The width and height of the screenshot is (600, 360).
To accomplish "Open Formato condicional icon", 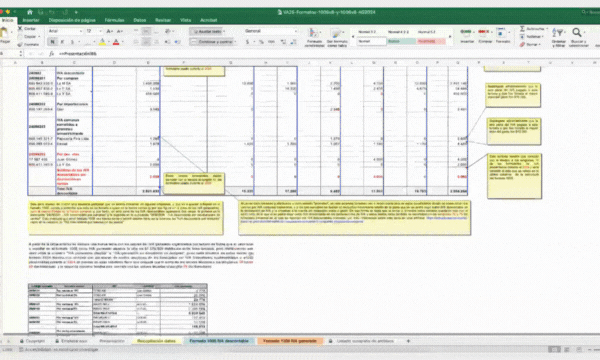I will click(314, 33).
